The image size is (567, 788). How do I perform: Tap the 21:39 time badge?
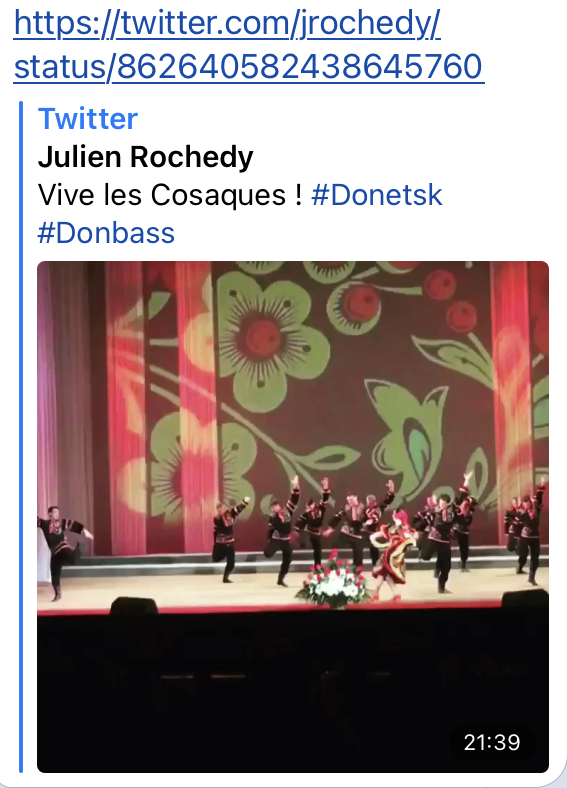click(492, 742)
